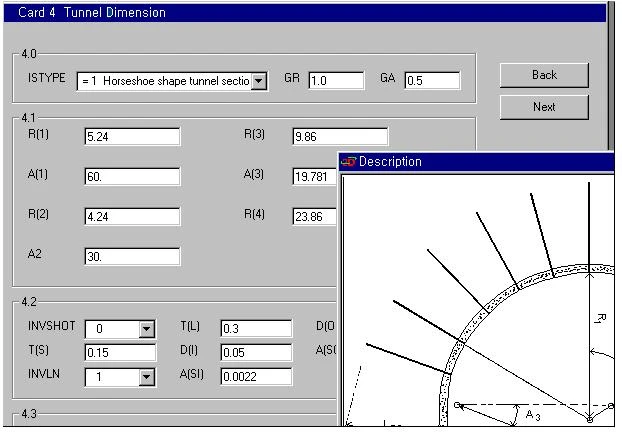Click the GR input field
Viewport: 622px width, 433px height.
[336, 81]
